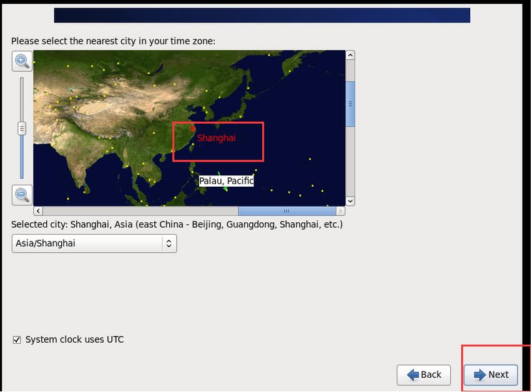Zoom out of the time zone map
Image resolution: width=532 pixels, height=392 pixels.
pos(22,195)
